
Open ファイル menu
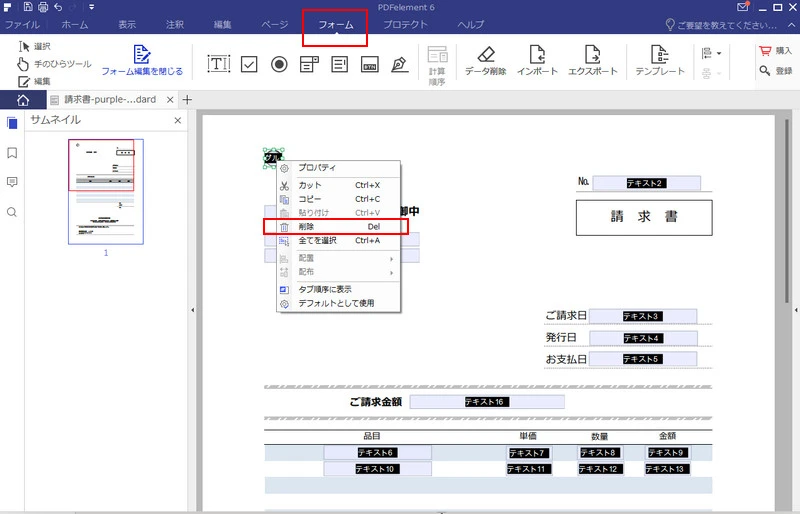pyautogui.click(x=22, y=25)
